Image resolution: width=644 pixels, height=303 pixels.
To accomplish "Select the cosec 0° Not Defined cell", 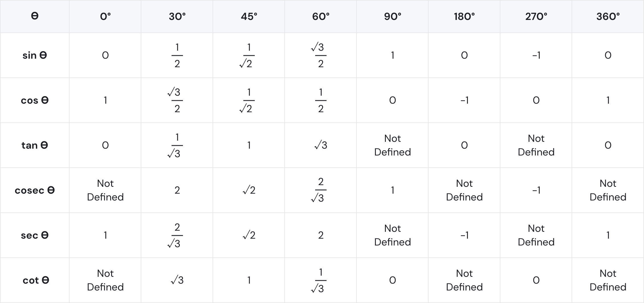I will [105, 190].
